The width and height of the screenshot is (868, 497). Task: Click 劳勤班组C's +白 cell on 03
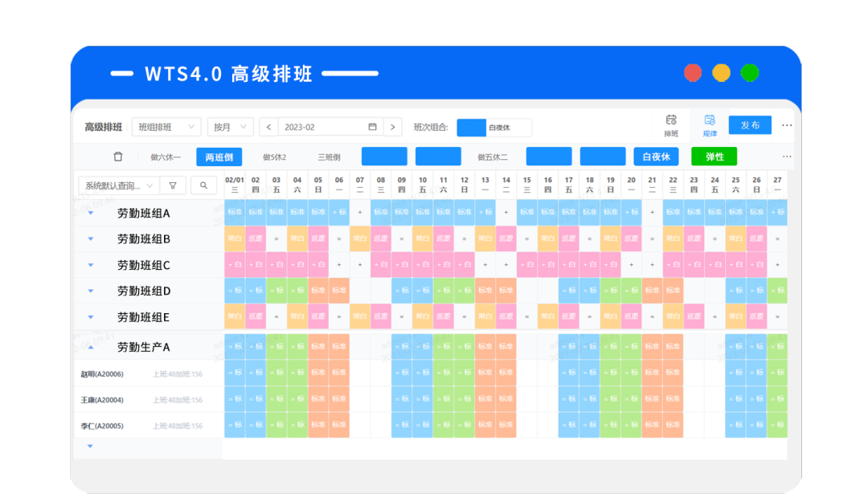click(276, 265)
